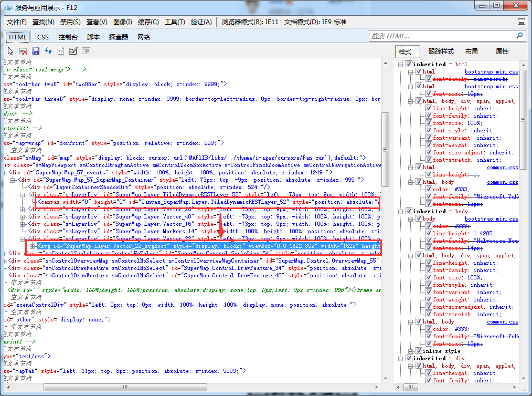Click the magnifier search icon
The height and width of the screenshot is (396, 532).
pyautogui.click(x=519, y=35)
